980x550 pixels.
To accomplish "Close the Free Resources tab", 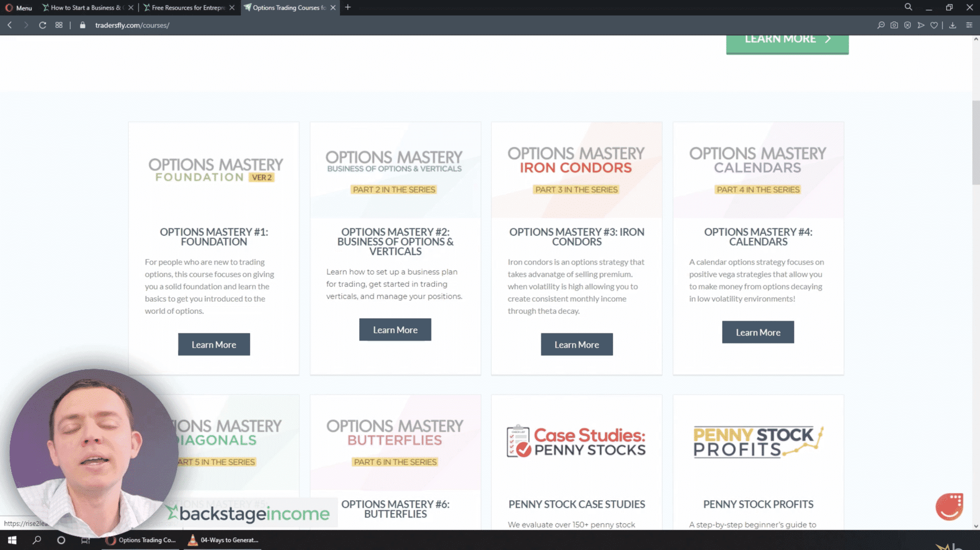I will [x=232, y=7].
